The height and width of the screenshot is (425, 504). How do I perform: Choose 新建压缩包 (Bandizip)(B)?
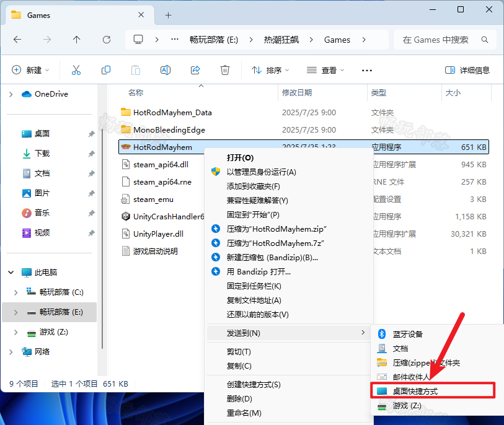tap(272, 257)
